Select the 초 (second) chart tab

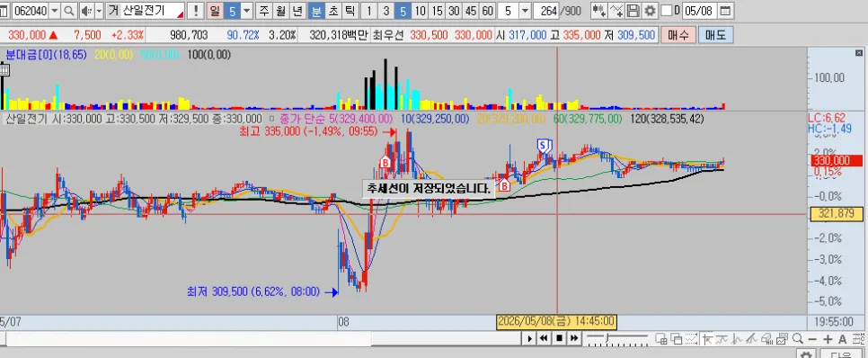pos(332,11)
